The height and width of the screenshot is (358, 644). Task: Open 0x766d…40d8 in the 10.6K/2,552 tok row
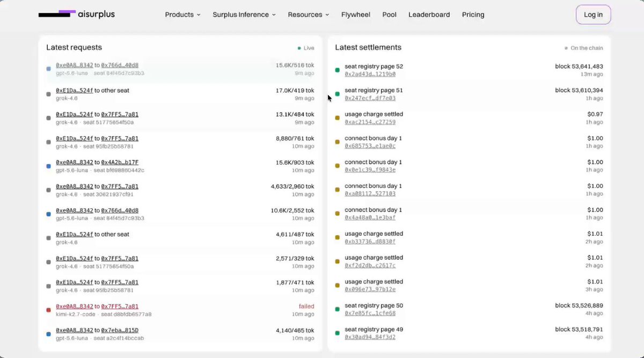(x=120, y=210)
